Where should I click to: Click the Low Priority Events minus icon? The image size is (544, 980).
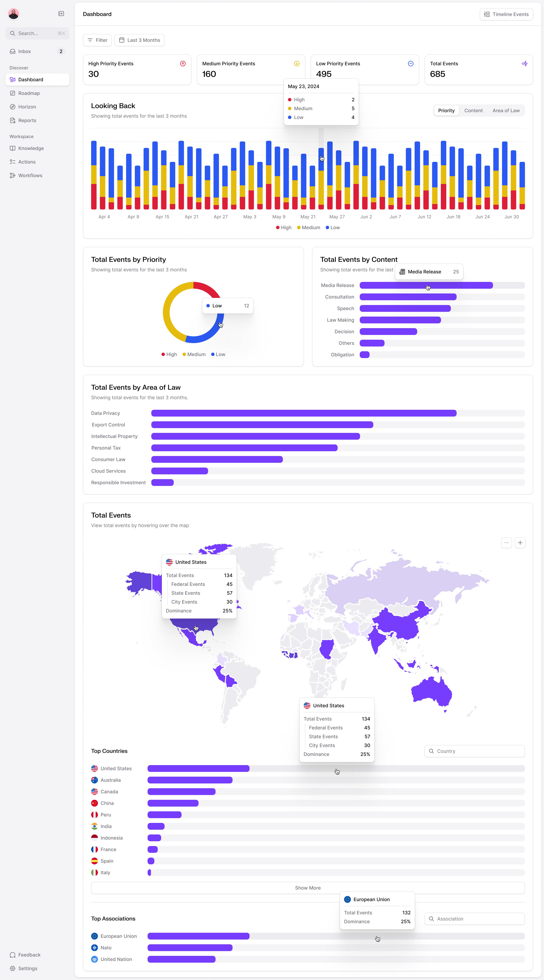(x=411, y=64)
